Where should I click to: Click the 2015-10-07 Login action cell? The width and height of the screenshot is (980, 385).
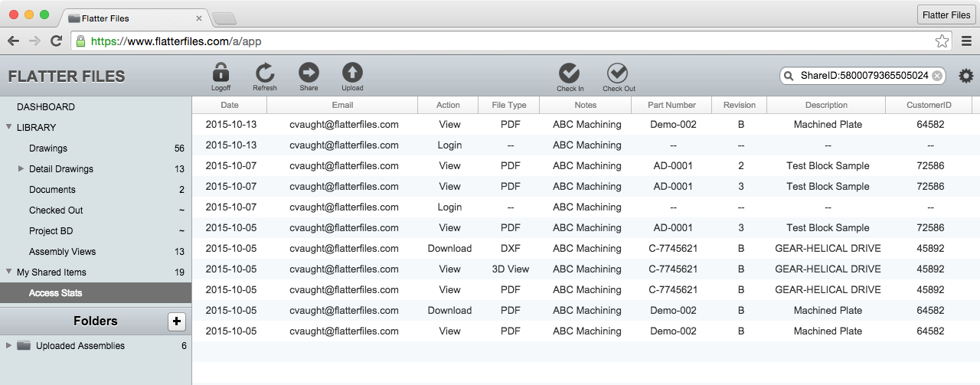[450, 207]
